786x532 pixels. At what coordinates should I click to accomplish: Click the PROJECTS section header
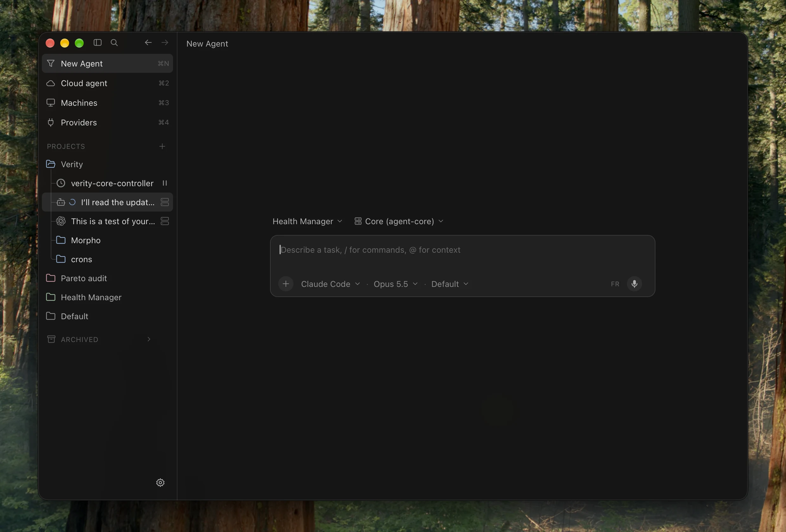click(x=66, y=146)
